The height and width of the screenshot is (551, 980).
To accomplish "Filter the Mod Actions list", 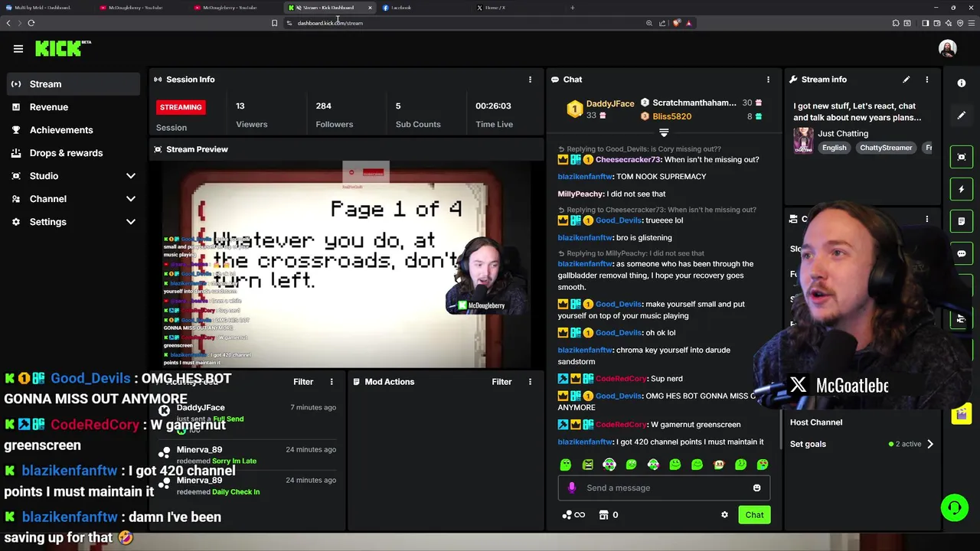I will (501, 382).
